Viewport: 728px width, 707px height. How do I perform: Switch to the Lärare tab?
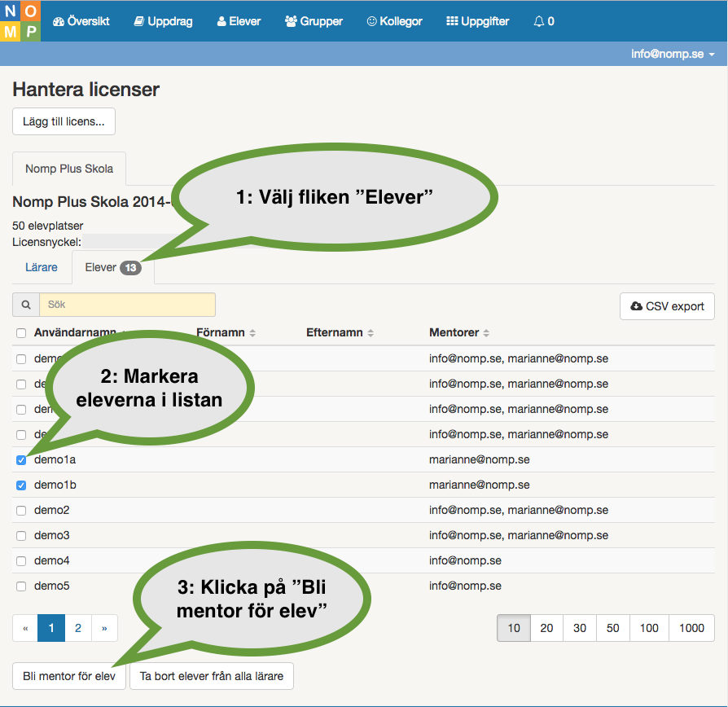[x=42, y=267]
